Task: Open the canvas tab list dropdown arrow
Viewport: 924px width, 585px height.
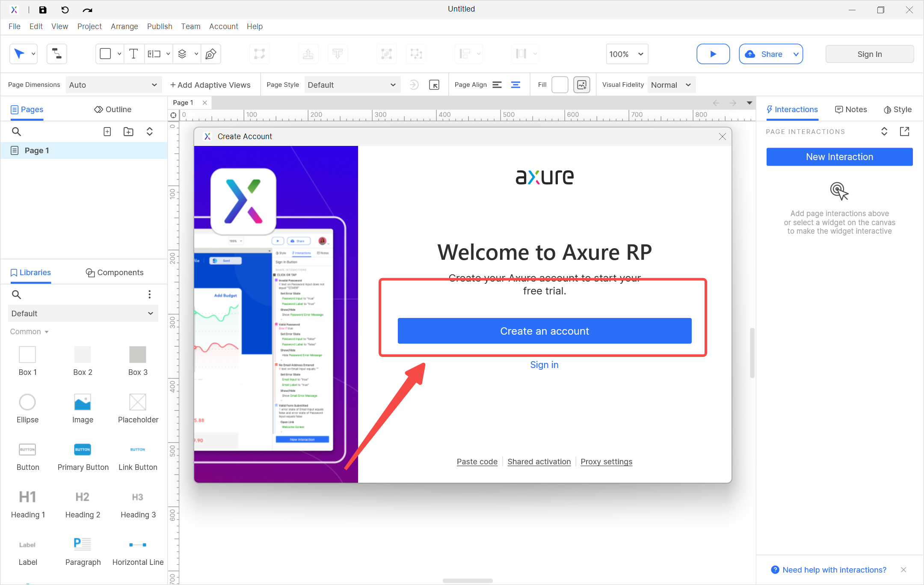Action: (749, 103)
